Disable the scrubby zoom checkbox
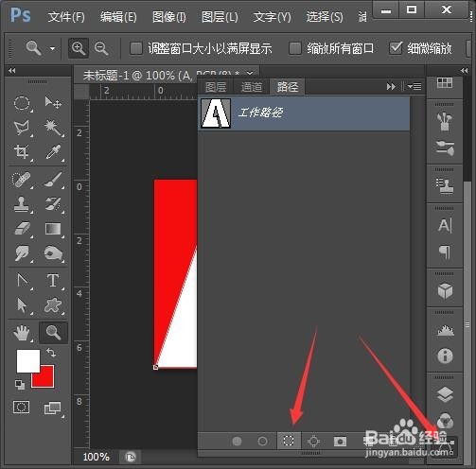The width and height of the screenshot is (476, 469). click(x=396, y=48)
